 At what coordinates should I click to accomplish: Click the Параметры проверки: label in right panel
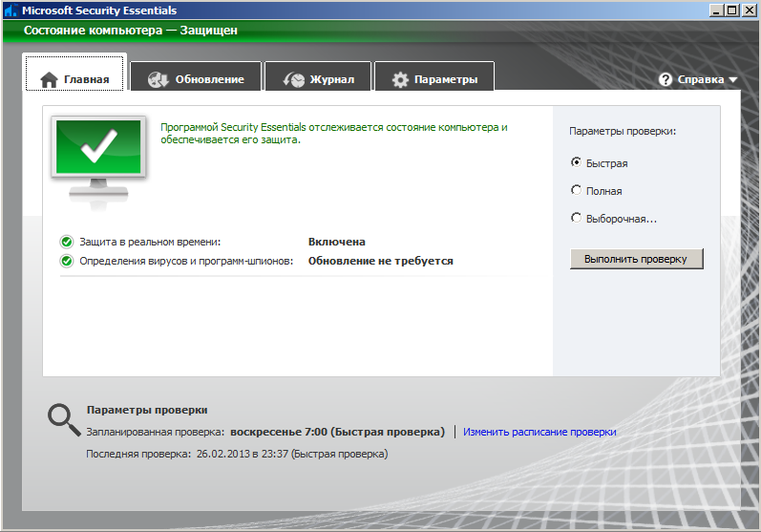pos(623,131)
